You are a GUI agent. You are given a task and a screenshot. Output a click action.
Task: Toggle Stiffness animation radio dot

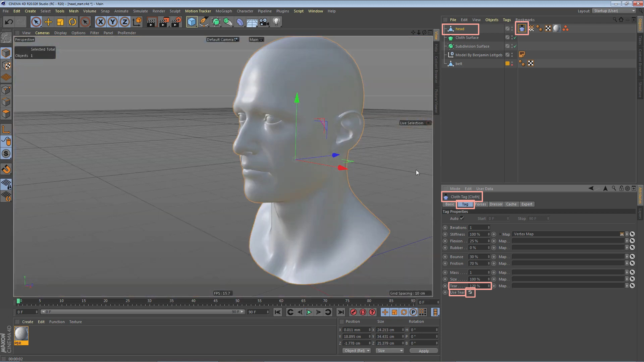445,234
